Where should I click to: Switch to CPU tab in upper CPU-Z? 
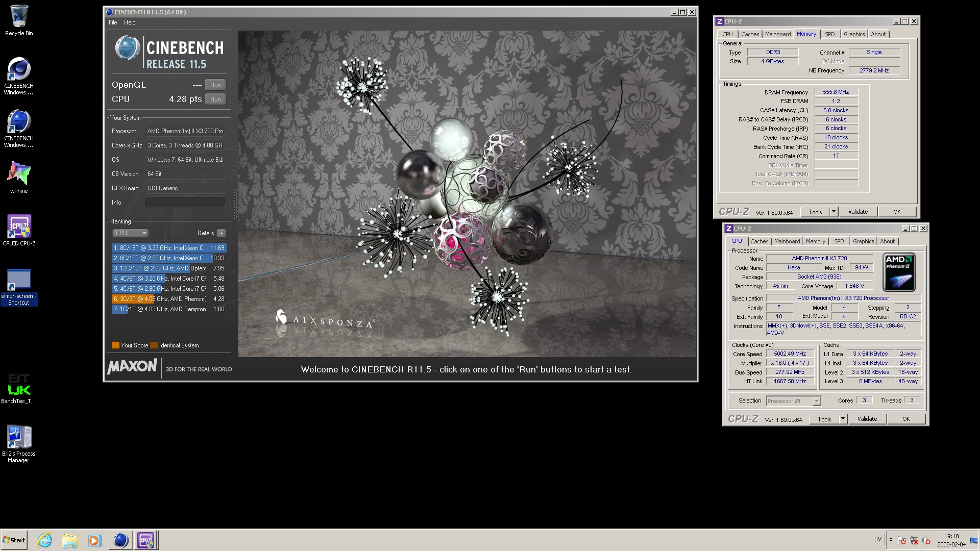pos(727,34)
